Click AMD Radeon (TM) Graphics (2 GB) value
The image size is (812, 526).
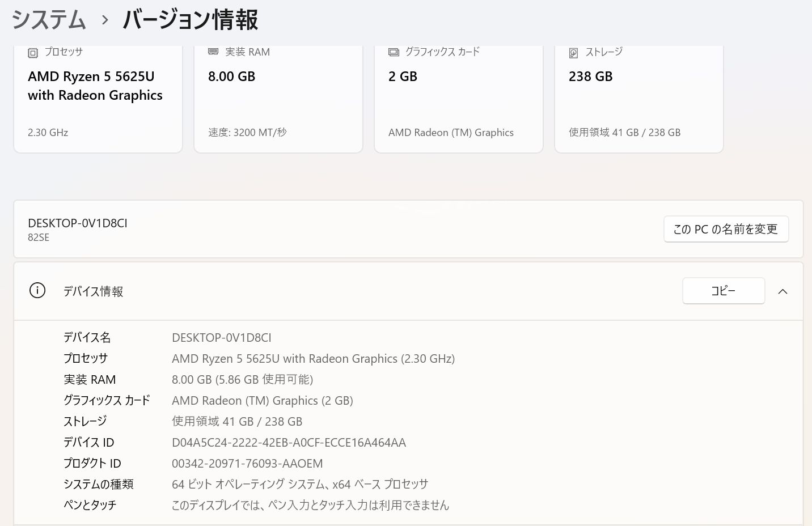(263, 401)
